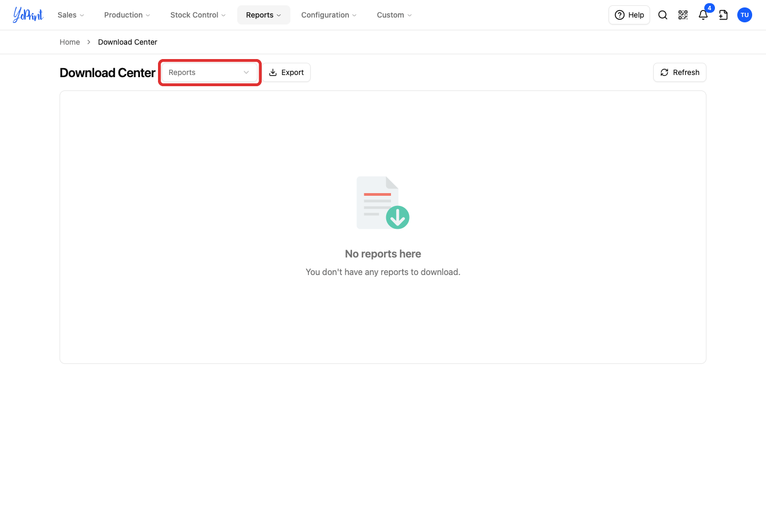Click the Export button

point(286,72)
